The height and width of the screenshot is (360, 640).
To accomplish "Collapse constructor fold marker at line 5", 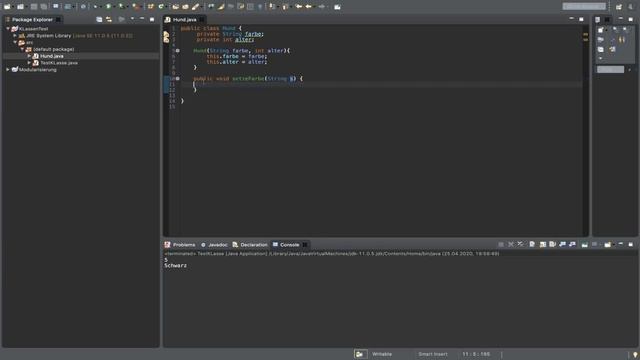I will (x=178, y=51).
